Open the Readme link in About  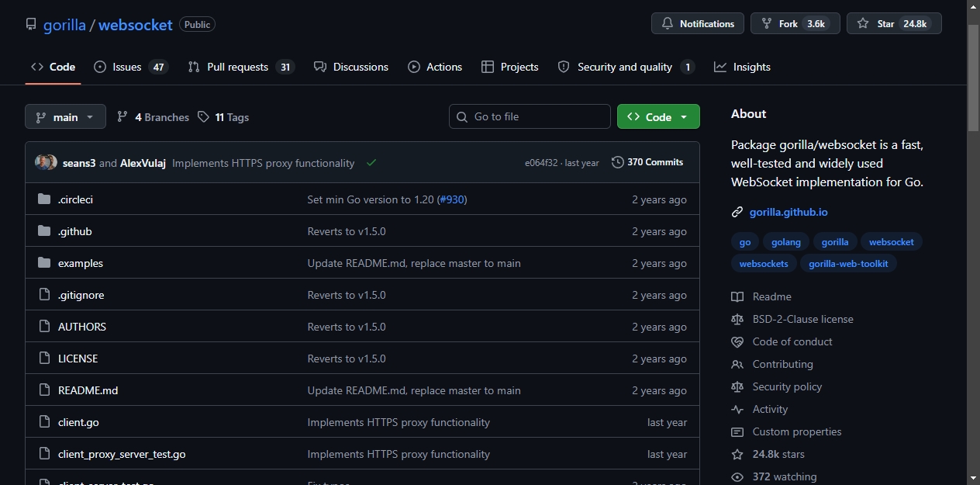click(x=761, y=296)
